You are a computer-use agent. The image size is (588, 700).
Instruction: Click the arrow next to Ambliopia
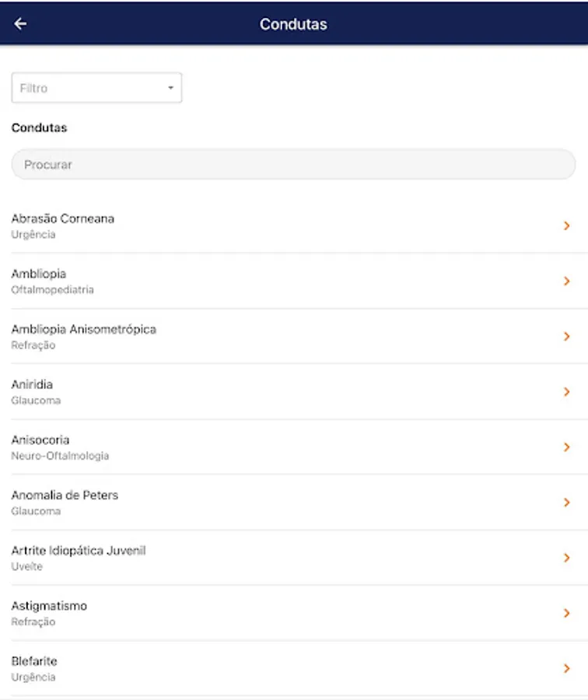[567, 281]
